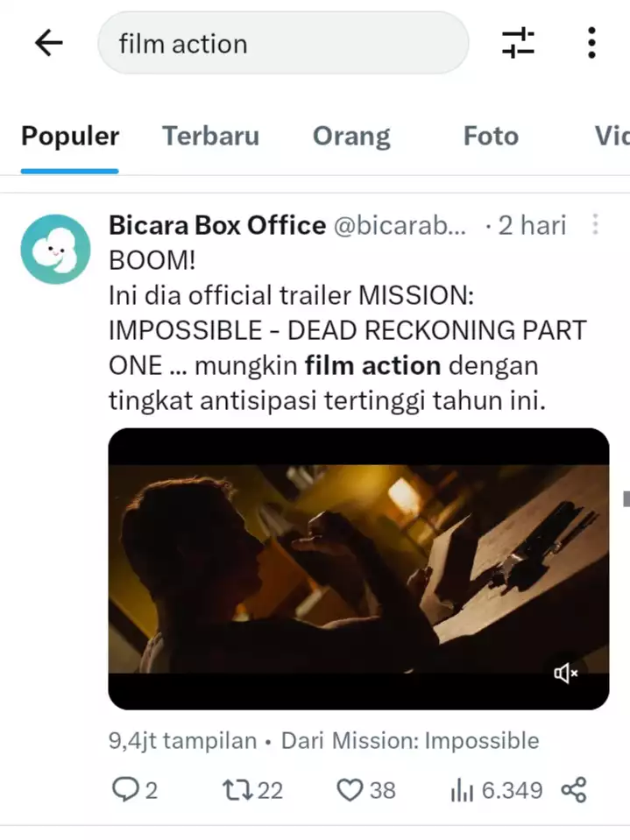Tap the back arrow icon
This screenshot has height=840, width=630.
point(49,43)
